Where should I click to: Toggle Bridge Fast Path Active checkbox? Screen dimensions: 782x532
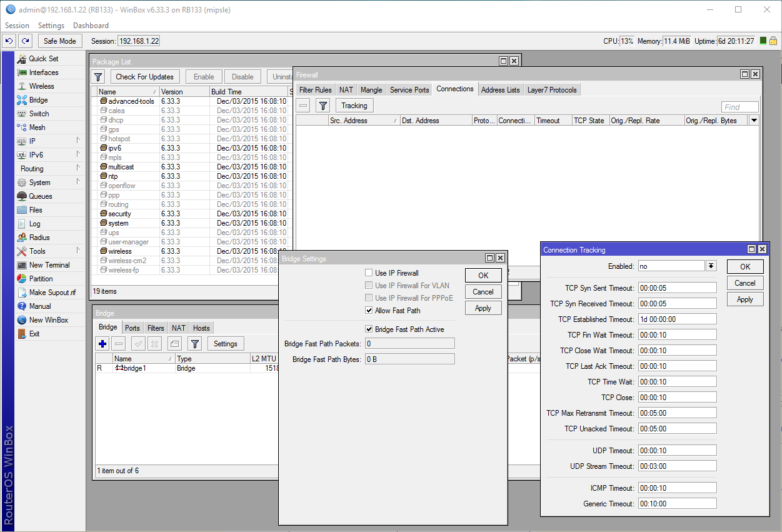(369, 329)
